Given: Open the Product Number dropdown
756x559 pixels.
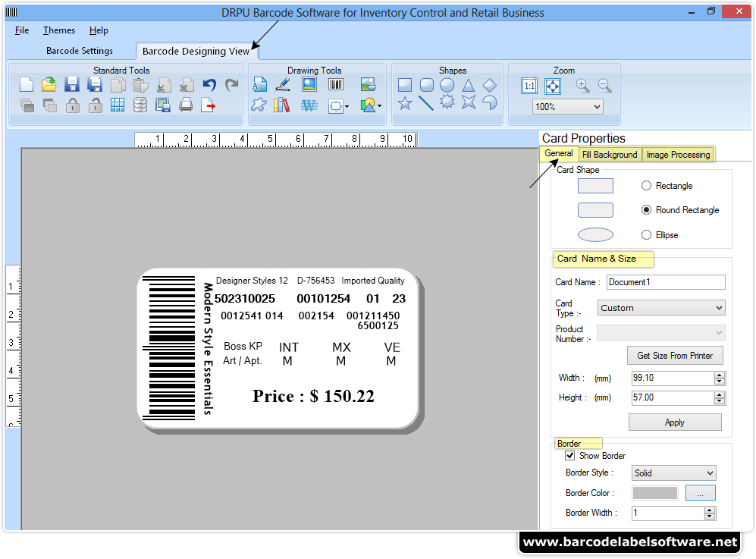Looking at the screenshot, I should tap(661, 333).
